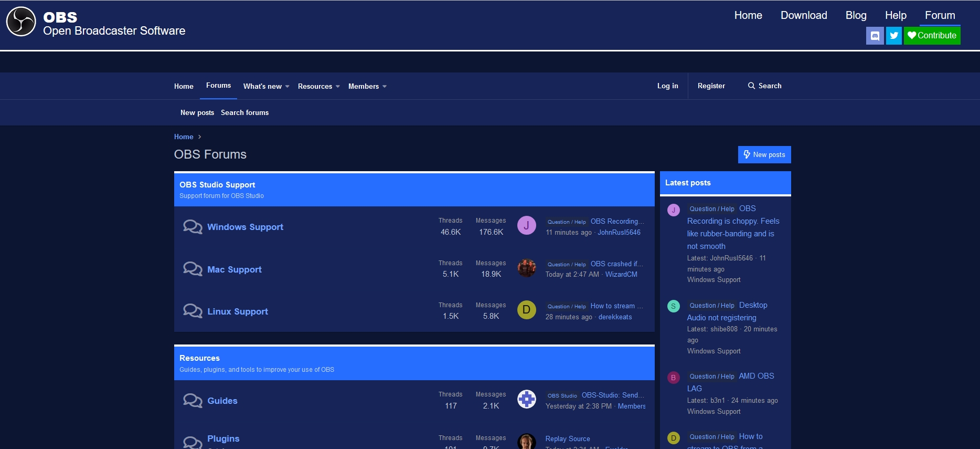Open the Search text link

pyautogui.click(x=770, y=86)
